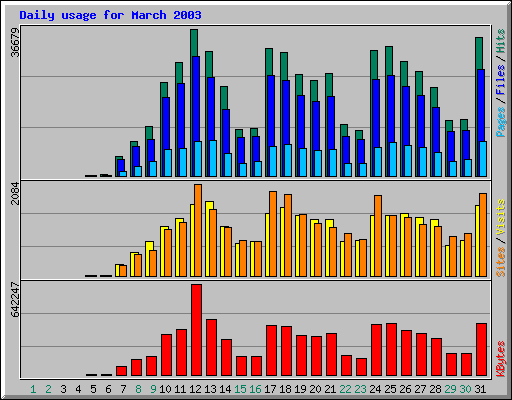This screenshot has height=400, width=512.
Task: Click the Sites legend label
Action: [501, 262]
